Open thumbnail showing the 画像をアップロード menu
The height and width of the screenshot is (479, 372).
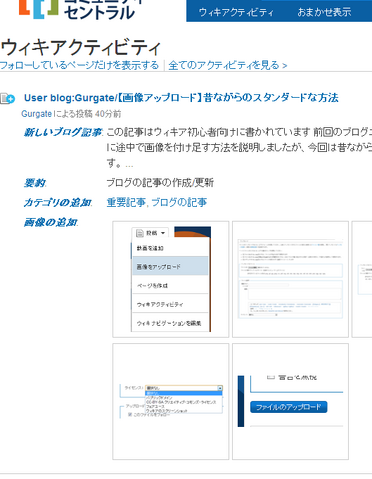coord(171,279)
